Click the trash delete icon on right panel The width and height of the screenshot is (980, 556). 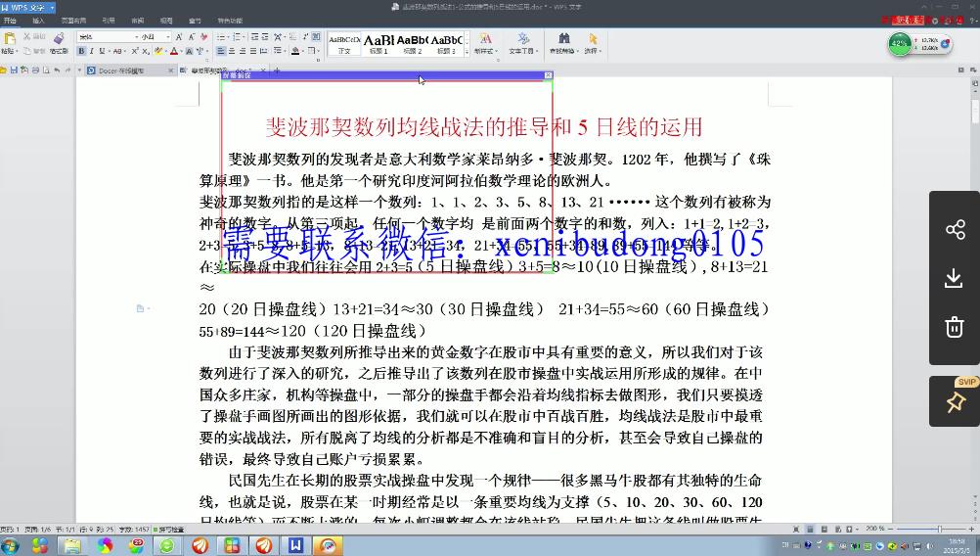click(x=955, y=327)
